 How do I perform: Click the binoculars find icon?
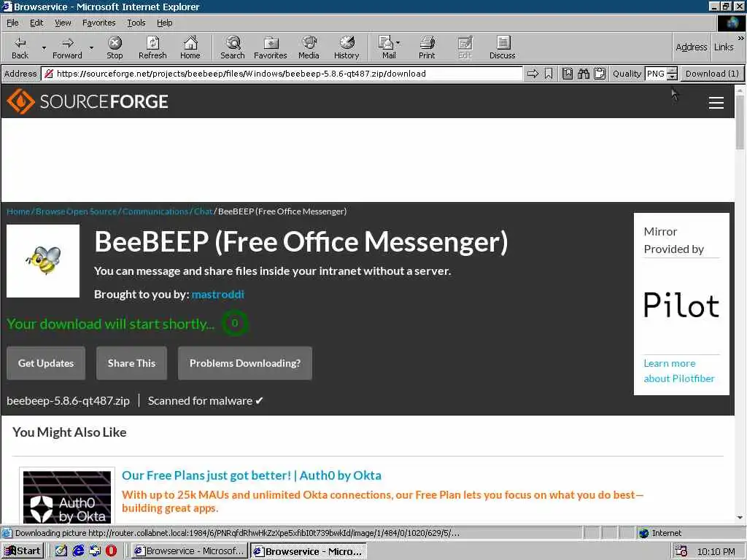pyautogui.click(x=584, y=74)
